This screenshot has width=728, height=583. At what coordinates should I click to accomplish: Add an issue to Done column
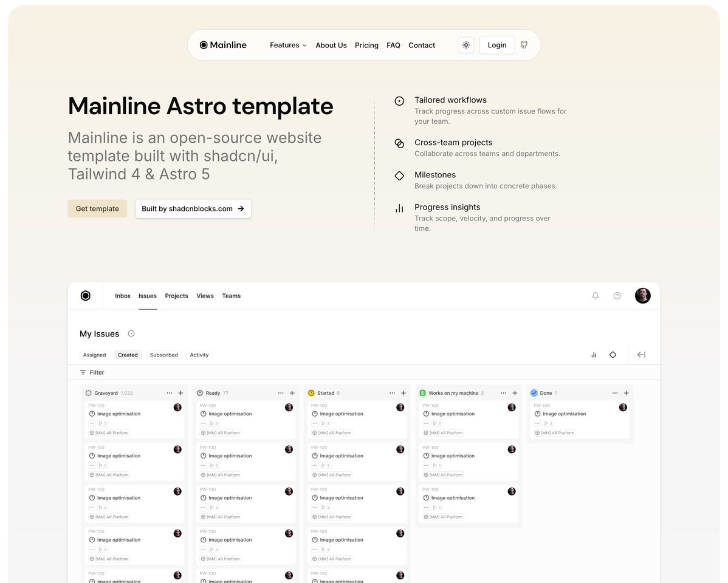(x=627, y=393)
